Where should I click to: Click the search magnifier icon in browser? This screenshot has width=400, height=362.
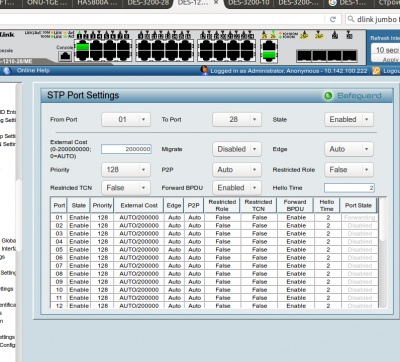(351, 19)
